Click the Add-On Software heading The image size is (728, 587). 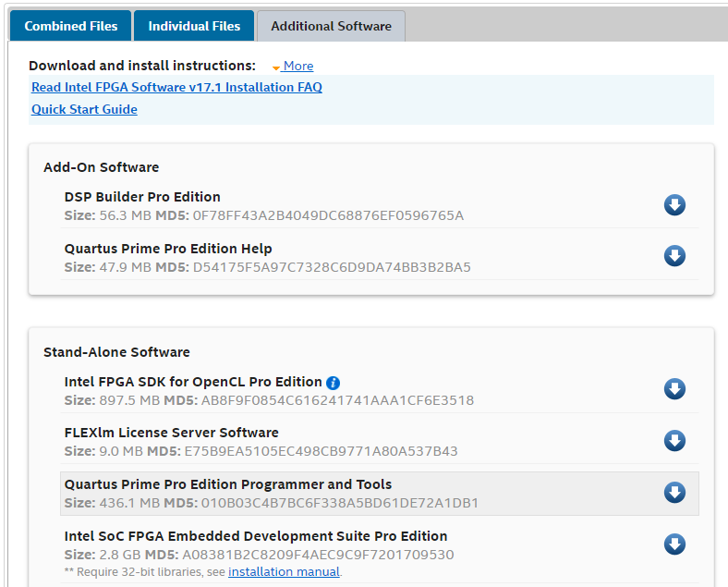[101, 167]
